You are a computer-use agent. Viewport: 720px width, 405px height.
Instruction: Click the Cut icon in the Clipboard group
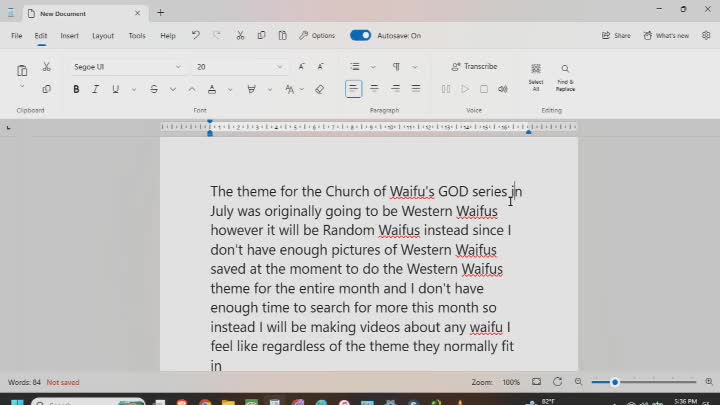pyautogui.click(x=46, y=67)
